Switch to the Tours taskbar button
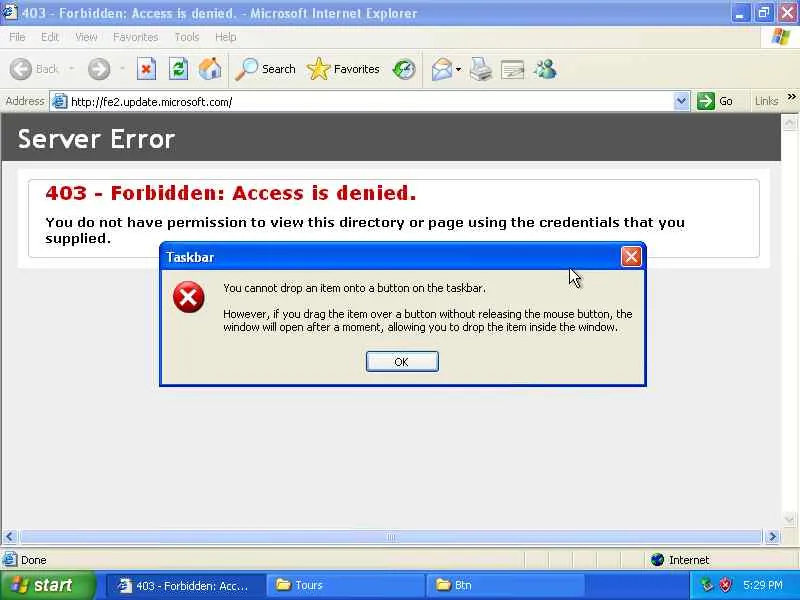Image resolution: width=800 pixels, height=600 pixels. click(x=345, y=585)
